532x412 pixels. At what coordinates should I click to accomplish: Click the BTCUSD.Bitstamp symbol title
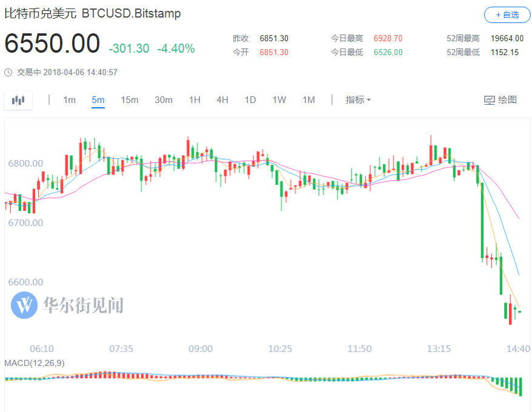131,13
